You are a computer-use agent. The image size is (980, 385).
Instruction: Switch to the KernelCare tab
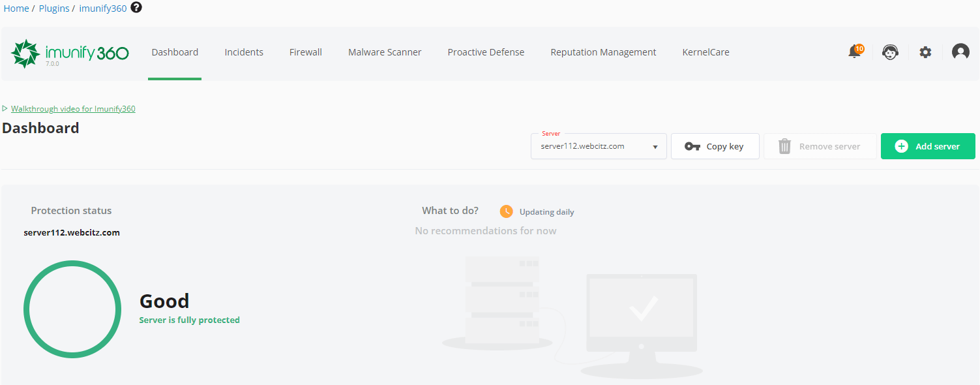705,52
